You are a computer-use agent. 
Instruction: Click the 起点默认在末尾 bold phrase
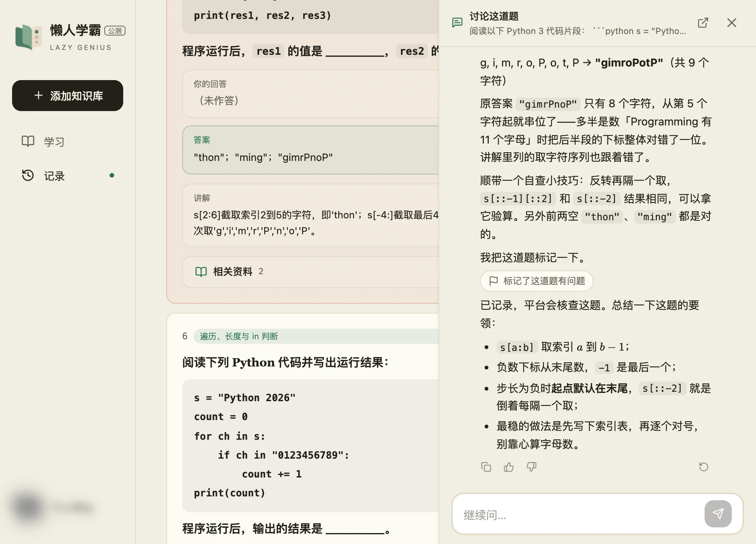(x=590, y=388)
